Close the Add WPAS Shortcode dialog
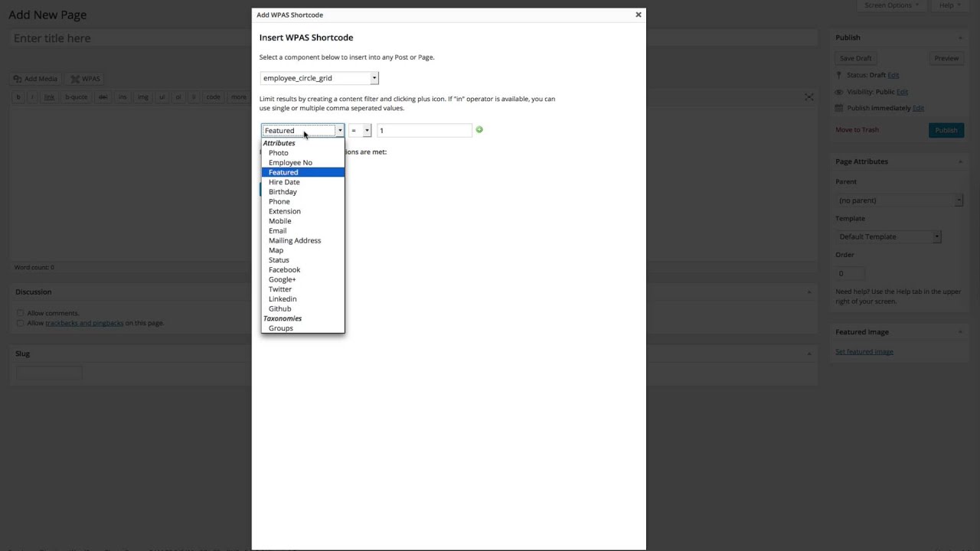980x551 pixels. click(638, 15)
